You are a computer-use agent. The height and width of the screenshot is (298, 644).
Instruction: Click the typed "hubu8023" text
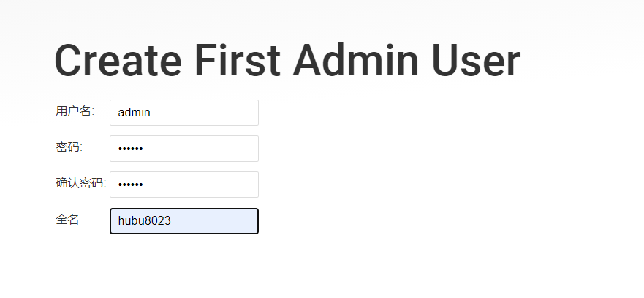[144, 221]
